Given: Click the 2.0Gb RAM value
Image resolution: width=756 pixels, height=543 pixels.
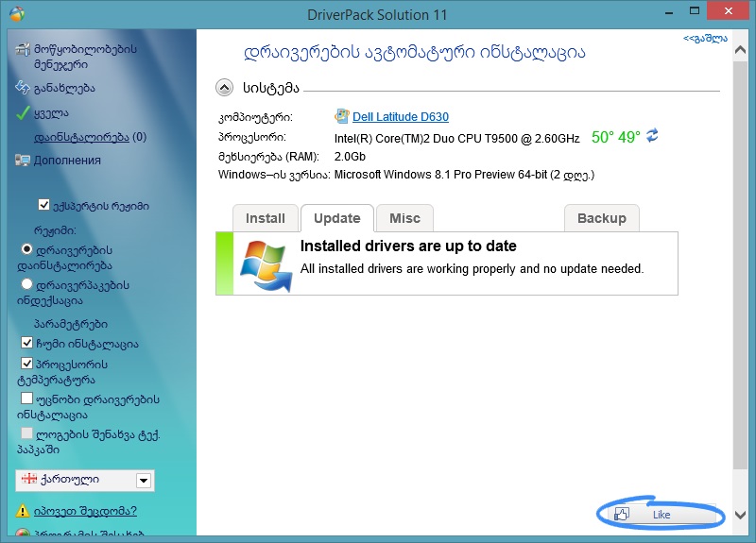Looking at the screenshot, I should click(350, 157).
